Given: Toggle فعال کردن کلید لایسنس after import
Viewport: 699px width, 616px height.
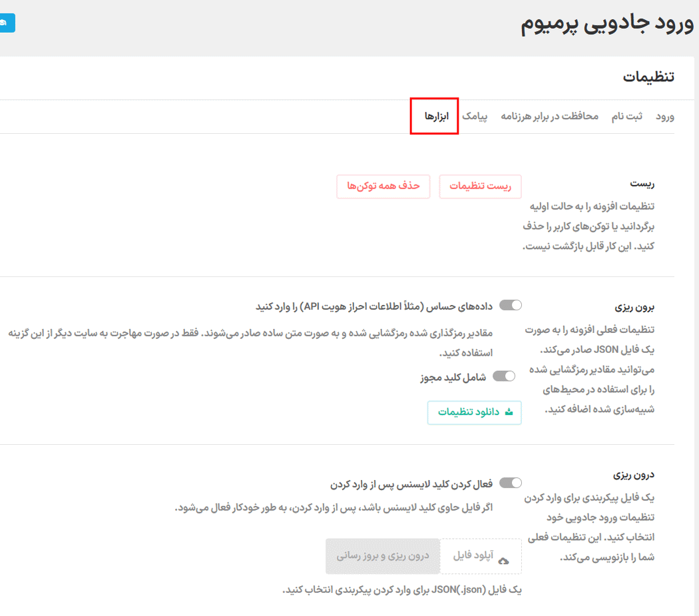Looking at the screenshot, I should (x=511, y=482).
